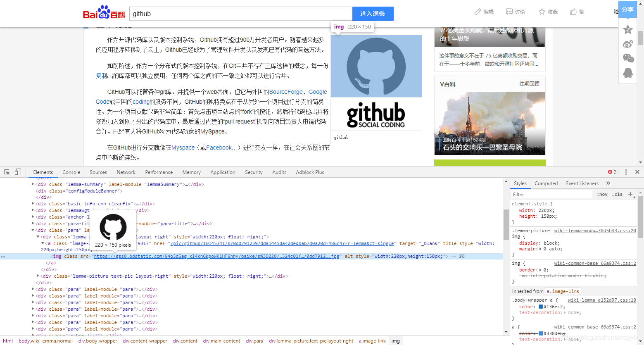Click the Octocat logo image
The width and height of the screenshot is (644, 345).
tap(376, 66)
